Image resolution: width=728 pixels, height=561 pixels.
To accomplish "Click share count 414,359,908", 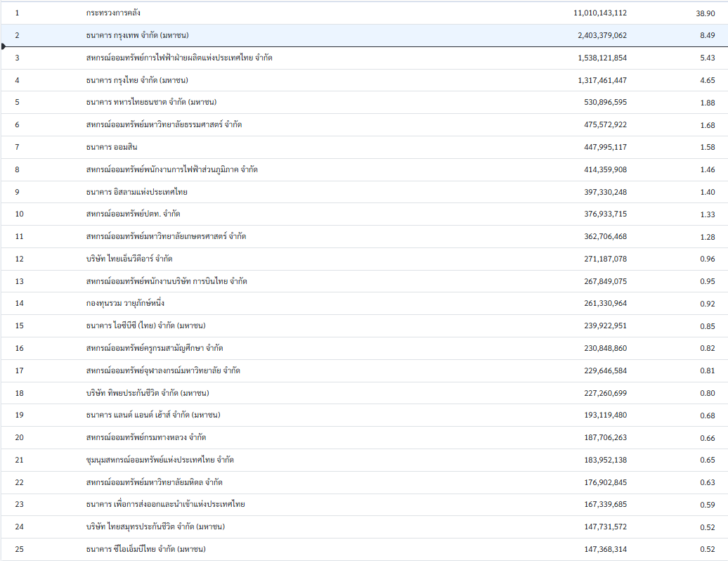I will (606, 169).
